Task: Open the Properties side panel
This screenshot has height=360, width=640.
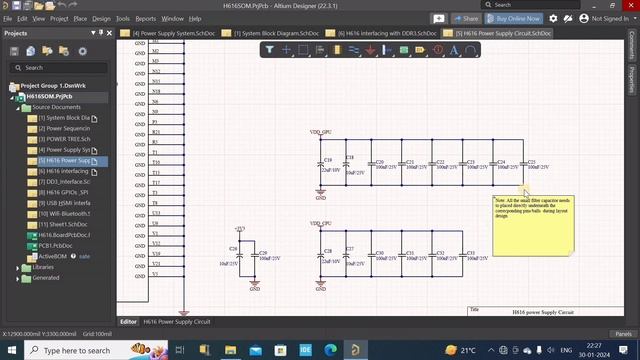Action: [x=632, y=80]
